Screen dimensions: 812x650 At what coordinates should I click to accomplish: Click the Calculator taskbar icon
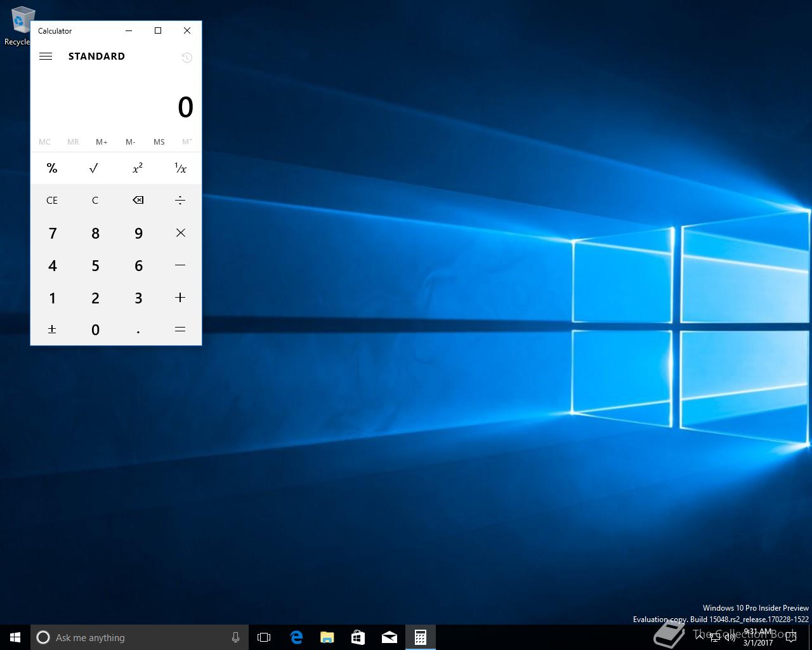(420, 637)
